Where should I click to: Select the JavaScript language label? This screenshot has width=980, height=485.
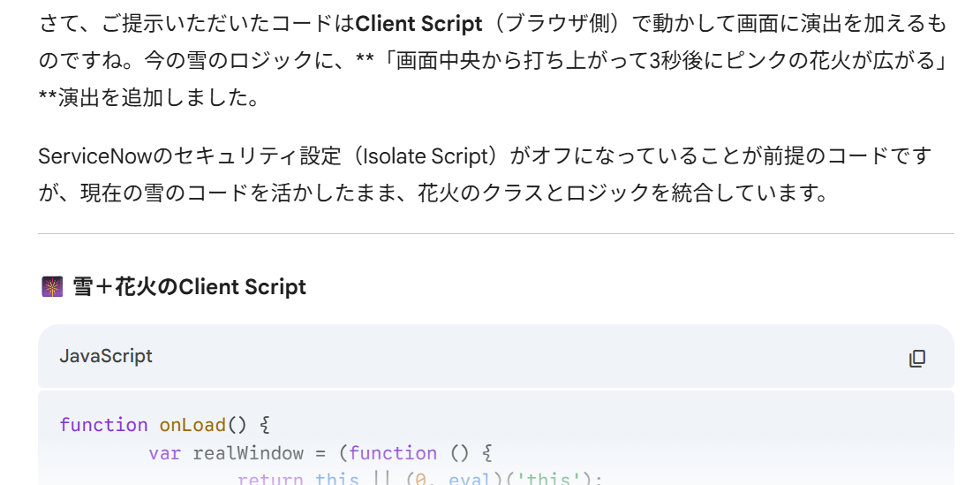point(106,356)
